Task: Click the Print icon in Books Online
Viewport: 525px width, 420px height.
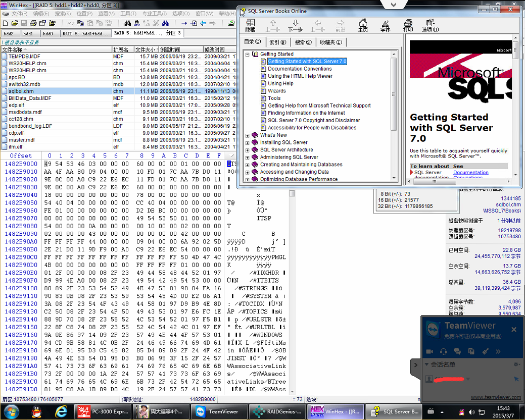Action: tap(408, 26)
